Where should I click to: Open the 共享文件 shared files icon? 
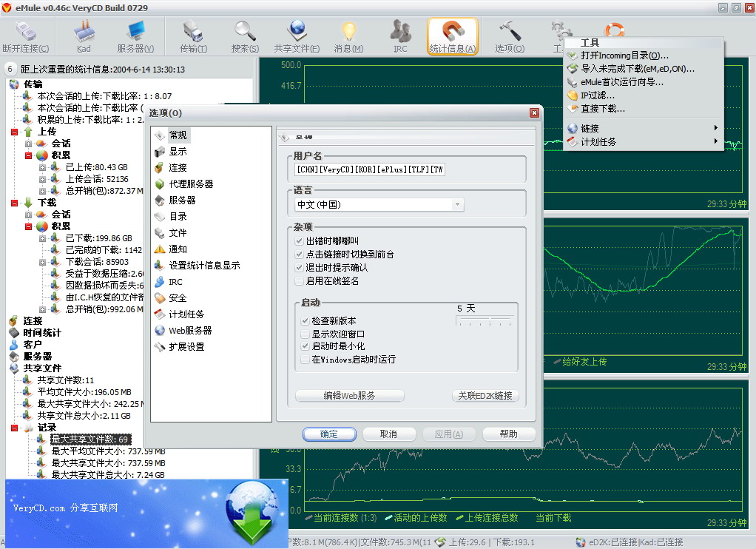[x=297, y=37]
